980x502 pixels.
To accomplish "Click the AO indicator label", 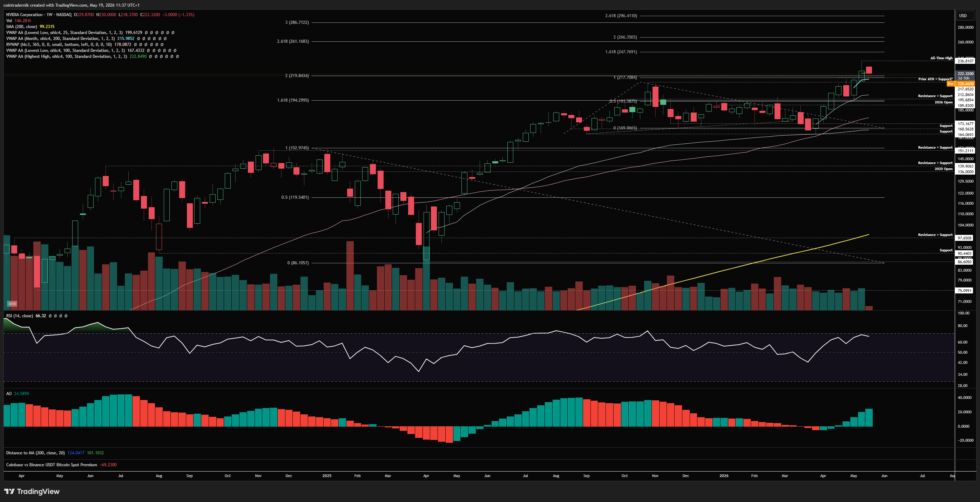I will click(9, 394).
